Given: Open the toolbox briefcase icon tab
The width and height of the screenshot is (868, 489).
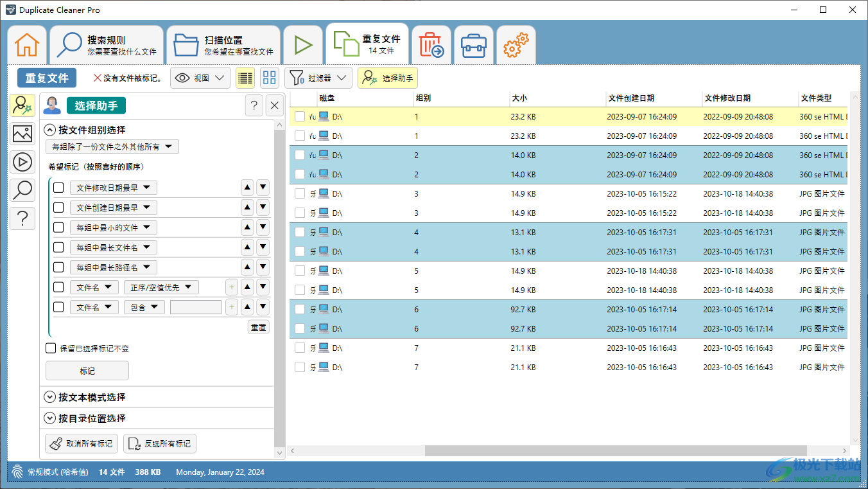Looking at the screenshot, I should (x=474, y=45).
